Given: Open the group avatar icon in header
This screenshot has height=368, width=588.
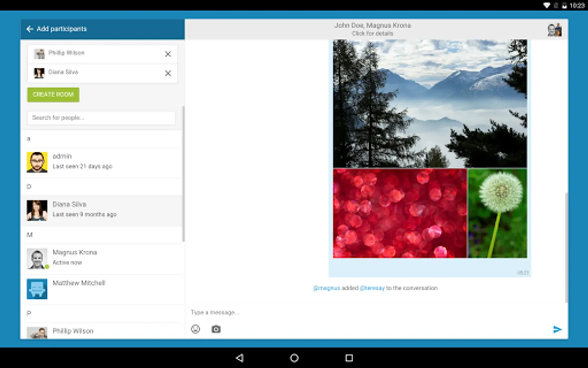Looking at the screenshot, I should click(x=555, y=30).
